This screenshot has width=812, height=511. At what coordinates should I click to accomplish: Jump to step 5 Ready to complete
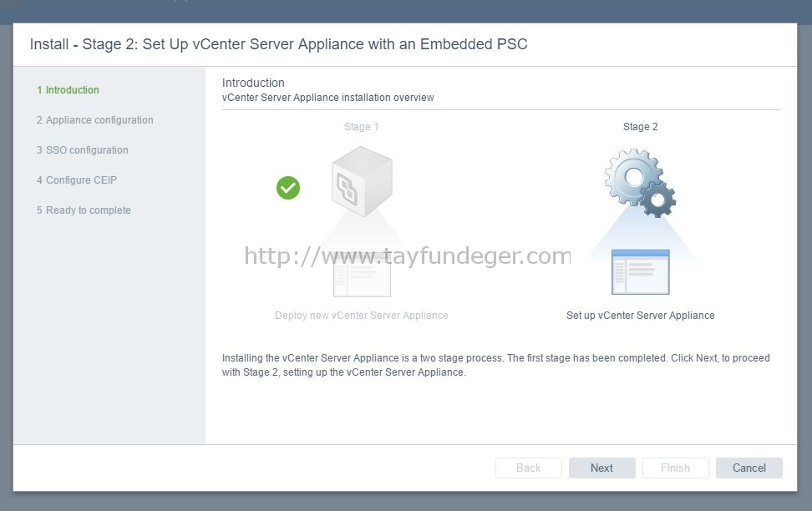click(x=84, y=210)
